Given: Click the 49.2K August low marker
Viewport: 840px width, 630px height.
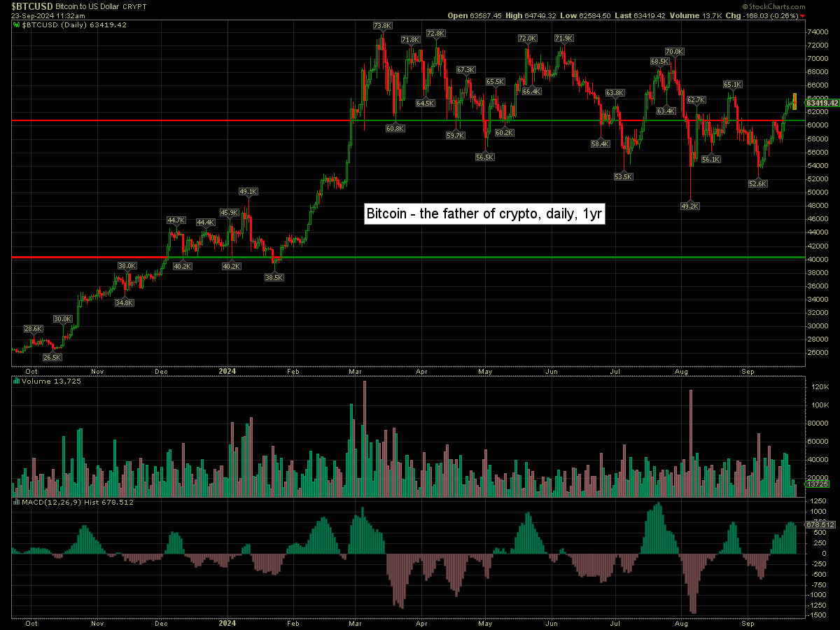Looking at the screenshot, I should coord(690,206).
